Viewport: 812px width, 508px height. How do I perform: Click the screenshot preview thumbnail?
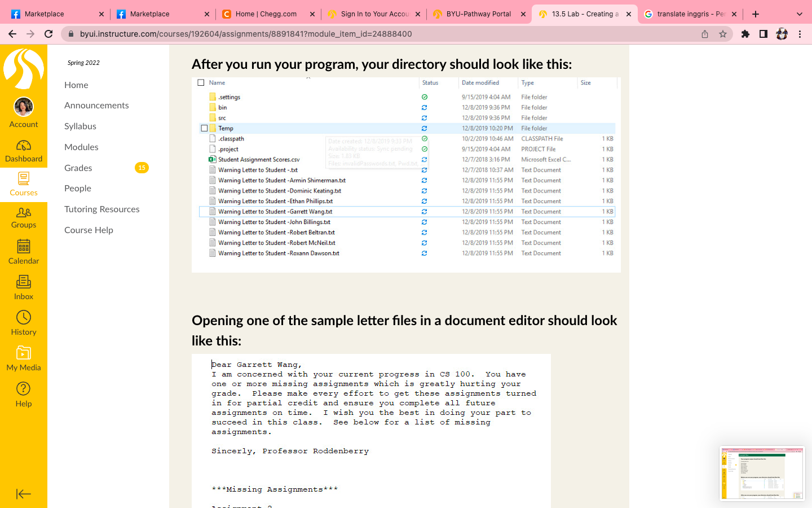coord(762,474)
